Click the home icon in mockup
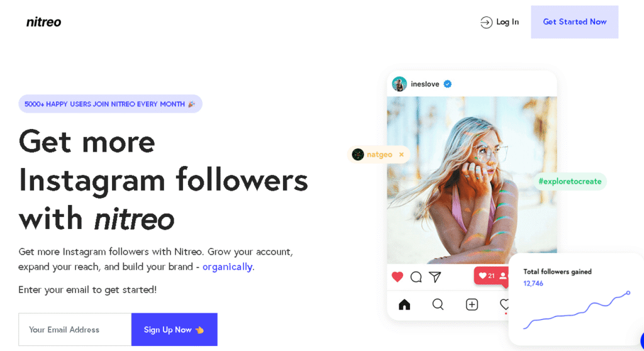This screenshot has height=351, width=644. coord(404,304)
